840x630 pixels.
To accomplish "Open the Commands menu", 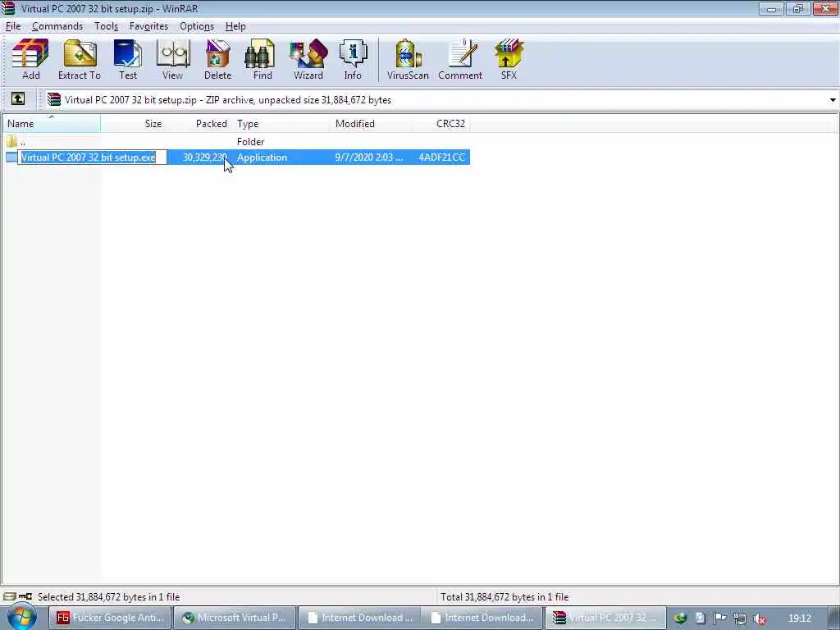I will 57,26.
